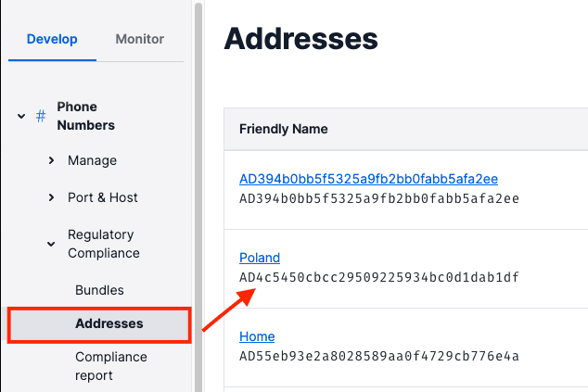
Task: Click the sidebar vertical scrollbar
Action: click(198, 185)
